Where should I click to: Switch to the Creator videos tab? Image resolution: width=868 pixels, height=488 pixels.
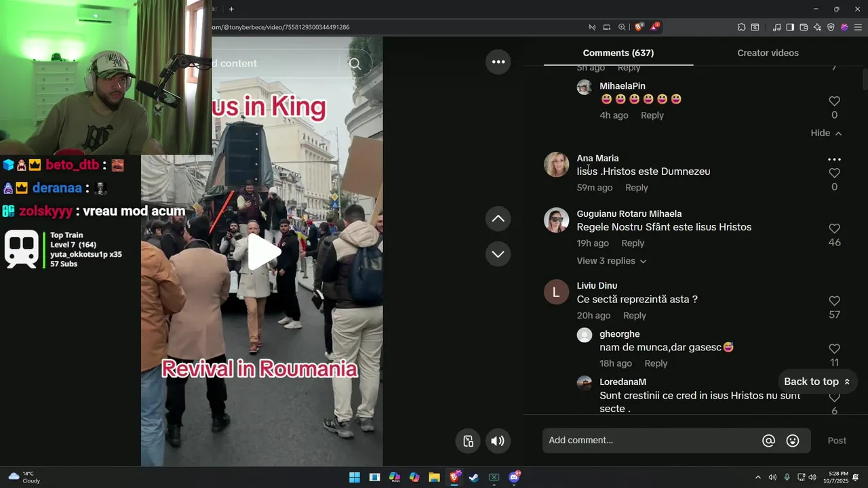click(x=768, y=53)
